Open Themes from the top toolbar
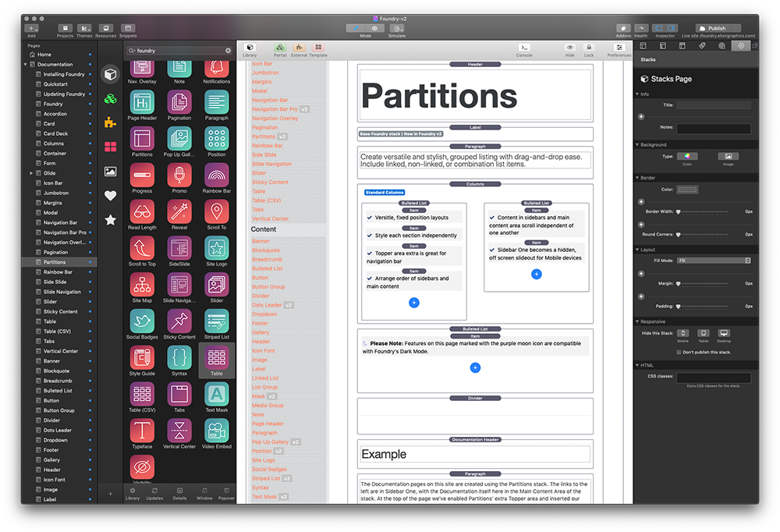 point(84,28)
